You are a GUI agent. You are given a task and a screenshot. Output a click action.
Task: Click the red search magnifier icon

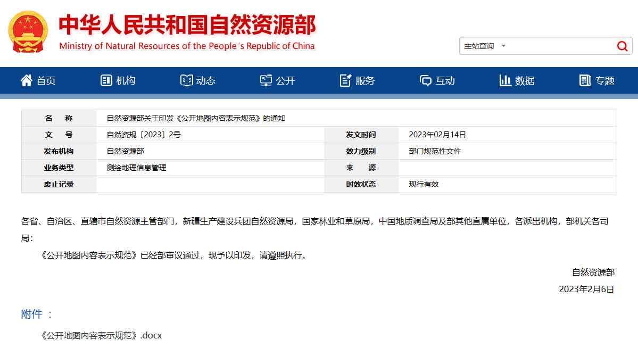point(622,46)
